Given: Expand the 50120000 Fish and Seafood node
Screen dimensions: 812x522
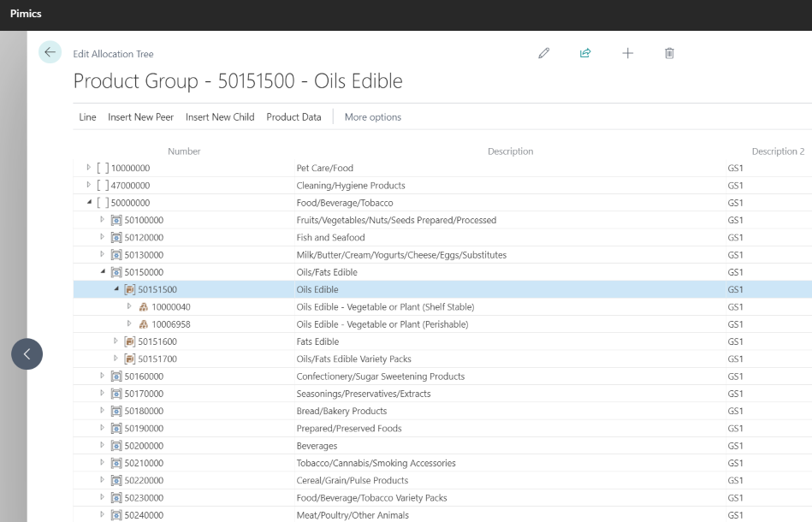Looking at the screenshot, I should click(x=102, y=237).
